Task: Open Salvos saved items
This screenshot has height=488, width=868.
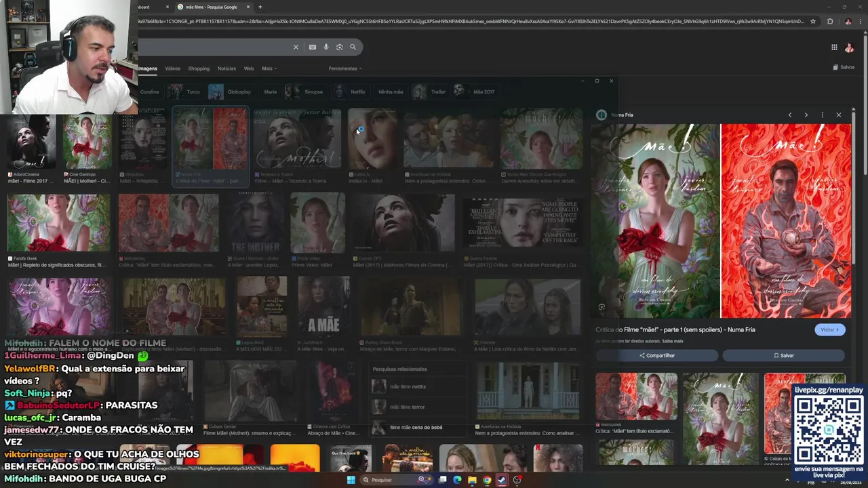Action: (x=844, y=67)
